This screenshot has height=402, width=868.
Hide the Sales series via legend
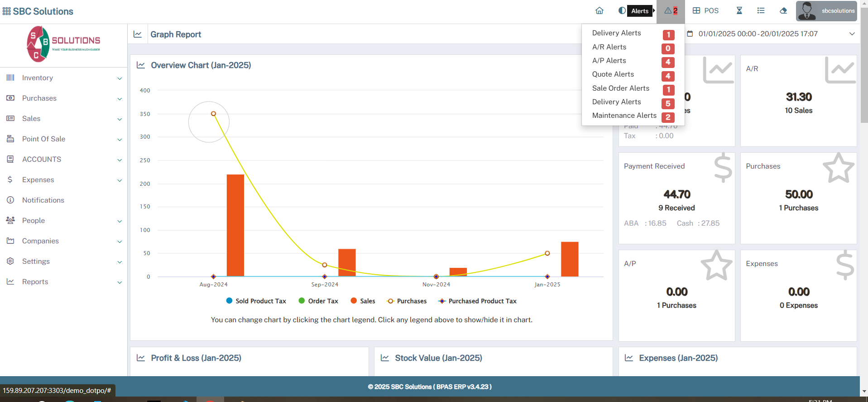(x=363, y=301)
